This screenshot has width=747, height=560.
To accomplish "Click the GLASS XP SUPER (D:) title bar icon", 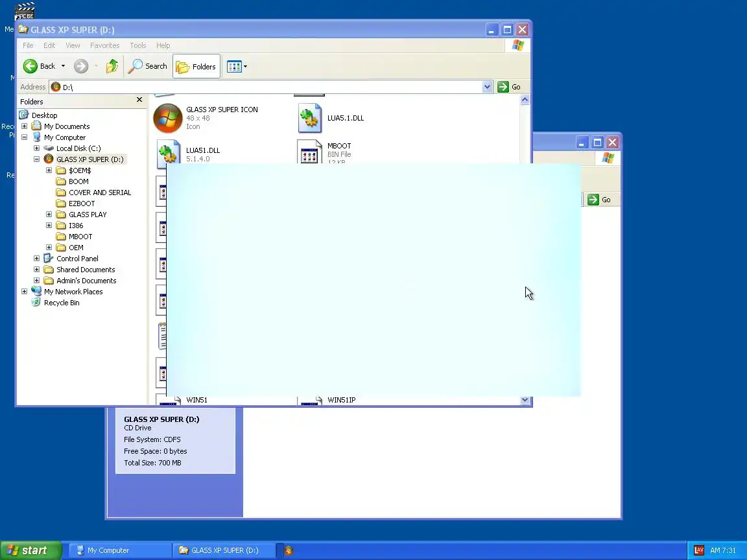I will (23, 30).
